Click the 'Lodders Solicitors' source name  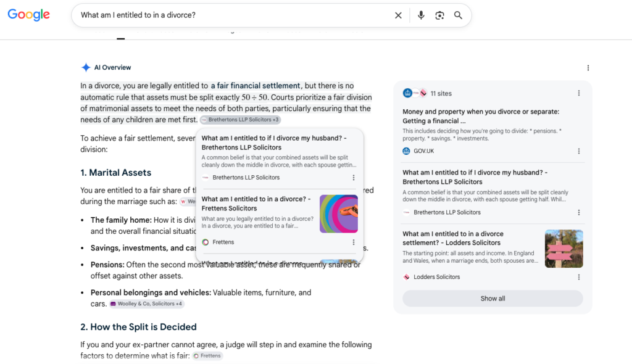pos(436,277)
